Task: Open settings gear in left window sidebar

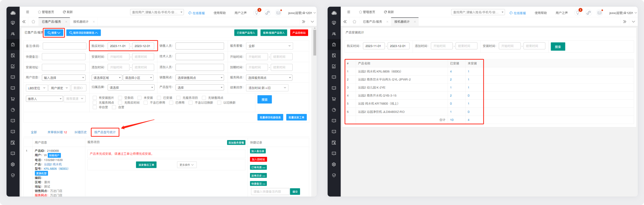Action: (x=13, y=164)
